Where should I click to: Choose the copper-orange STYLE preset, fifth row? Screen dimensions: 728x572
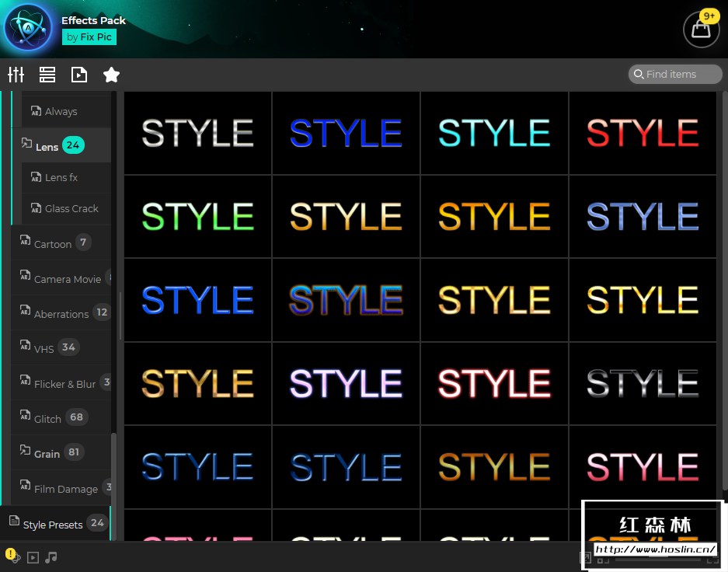click(494, 467)
